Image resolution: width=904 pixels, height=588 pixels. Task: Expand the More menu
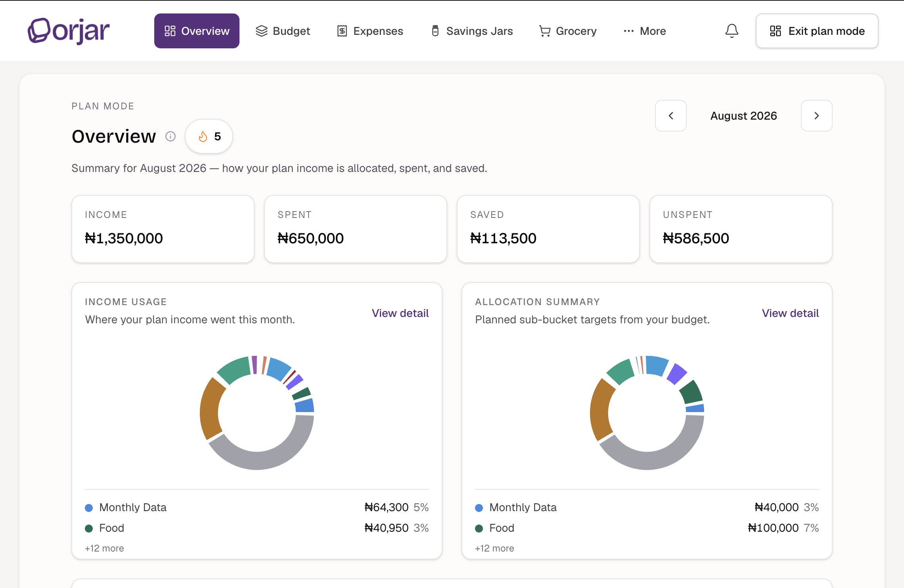(x=644, y=31)
